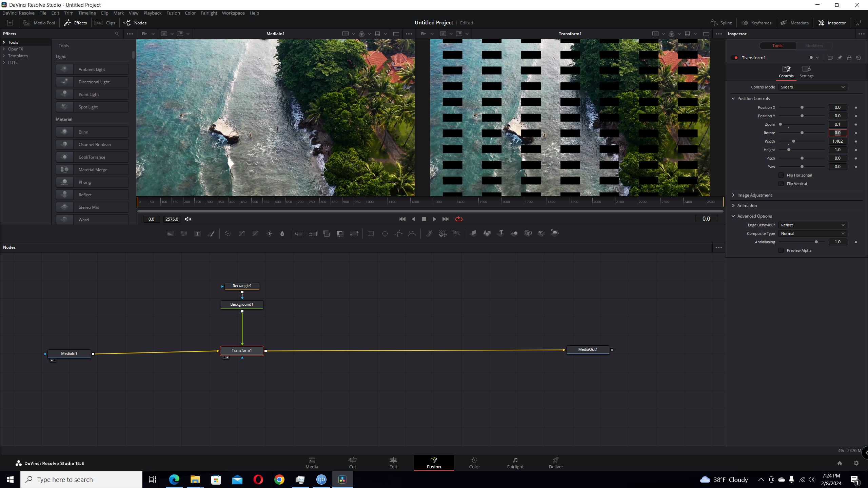The height and width of the screenshot is (488, 868).
Task: Switch to the Color page
Action: coord(474,463)
